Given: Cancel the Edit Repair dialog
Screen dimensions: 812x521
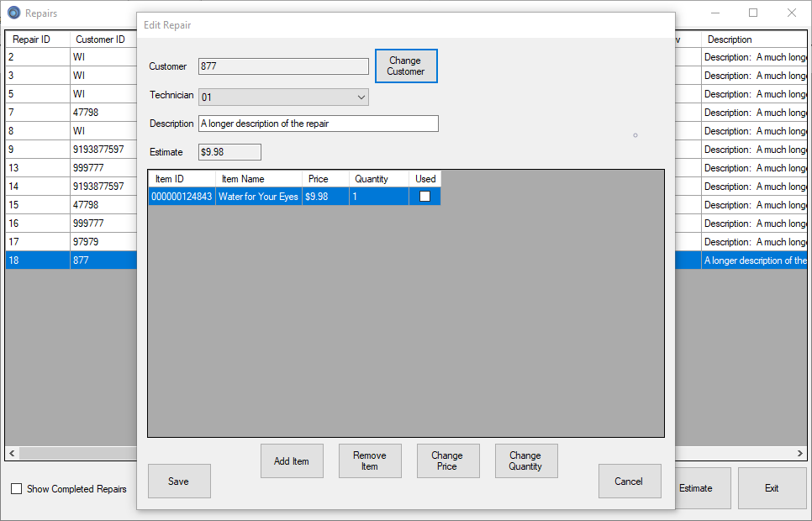Looking at the screenshot, I should [x=629, y=482].
